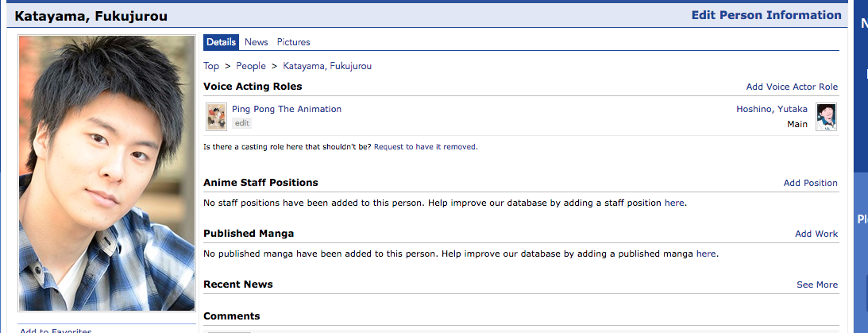Click Add Work link
The height and width of the screenshot is (333, 868).
(816, 234)
